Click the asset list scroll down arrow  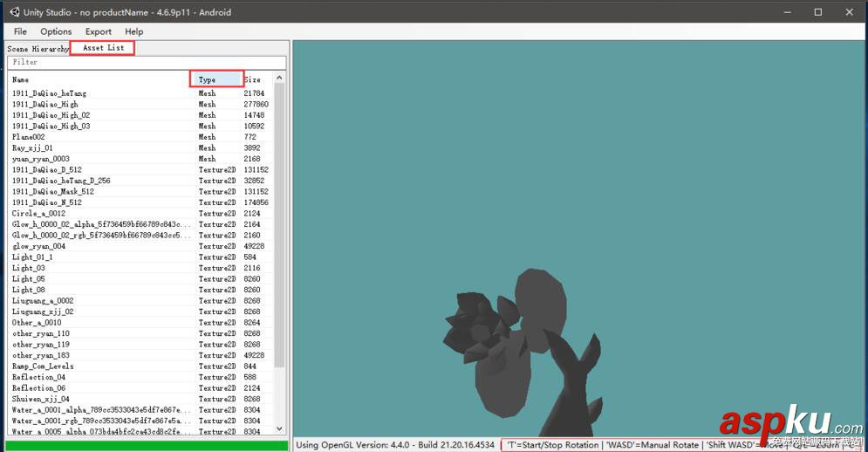tap(279, 428)
